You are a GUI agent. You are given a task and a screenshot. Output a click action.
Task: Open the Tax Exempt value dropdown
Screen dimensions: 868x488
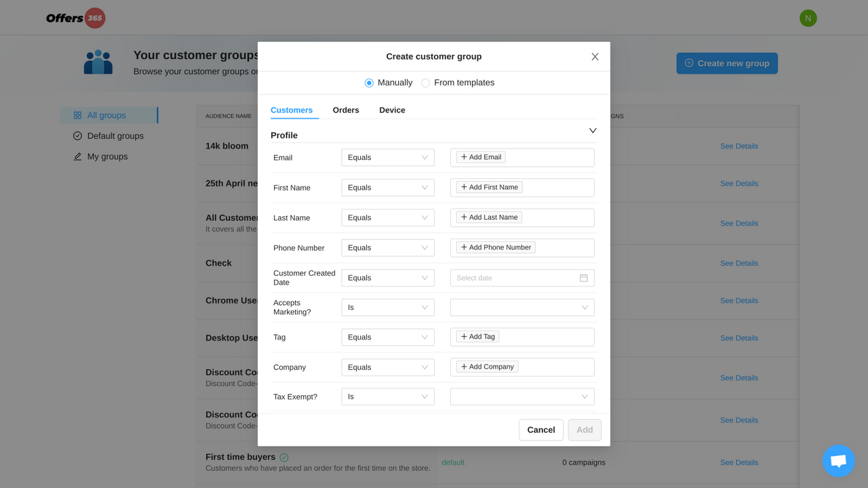pos(522,396)
